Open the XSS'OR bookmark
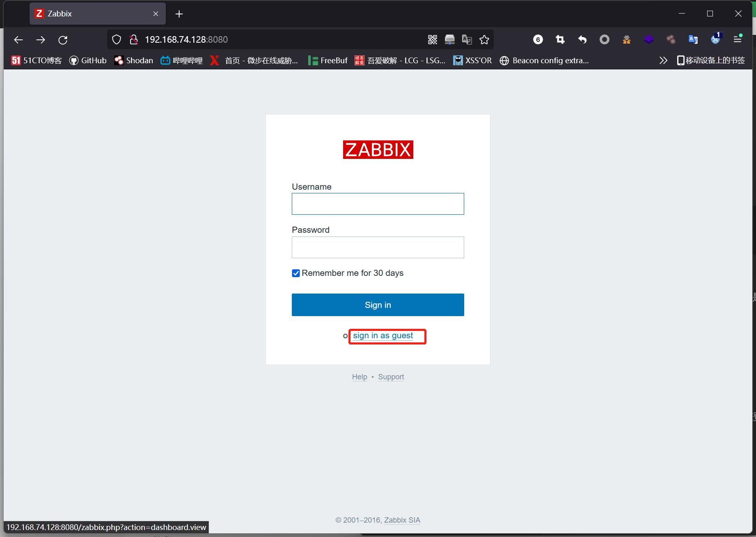 click(x=472, y=60)
